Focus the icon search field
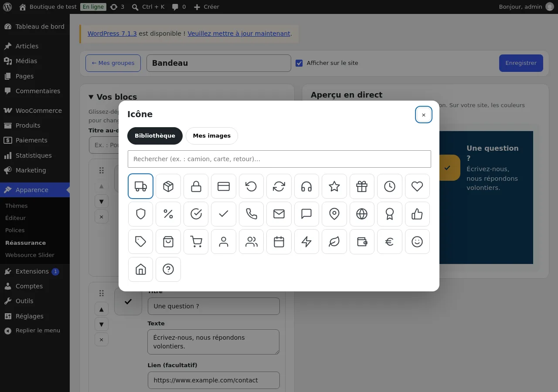Viewport: 558px width, 392px height. pos(279,159)
